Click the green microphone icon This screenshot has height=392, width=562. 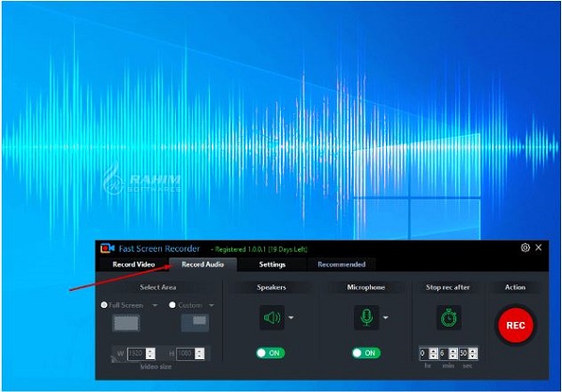(x=366, y=317)
